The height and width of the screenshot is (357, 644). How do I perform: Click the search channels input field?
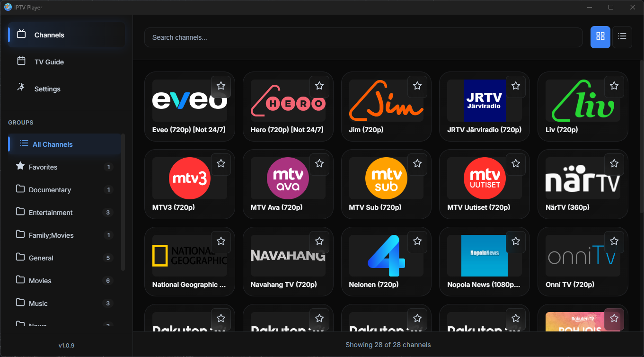pyautogui.click(x=363, y=37)
